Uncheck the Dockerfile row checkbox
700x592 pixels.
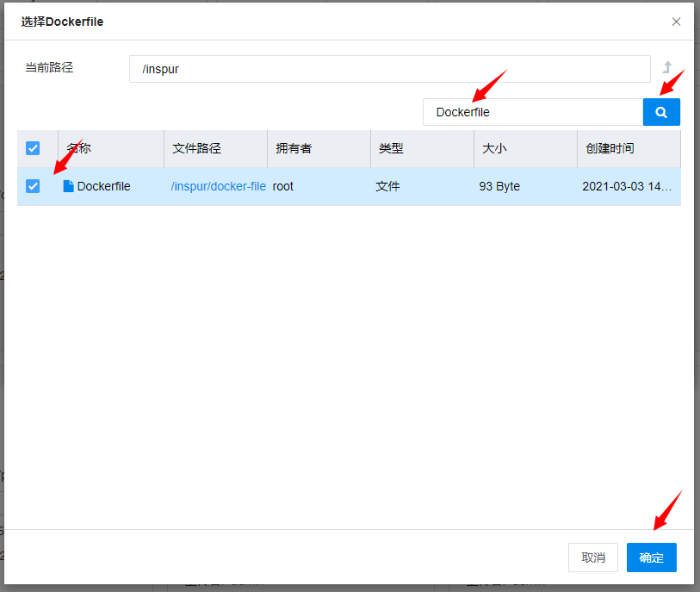(33, 186)
